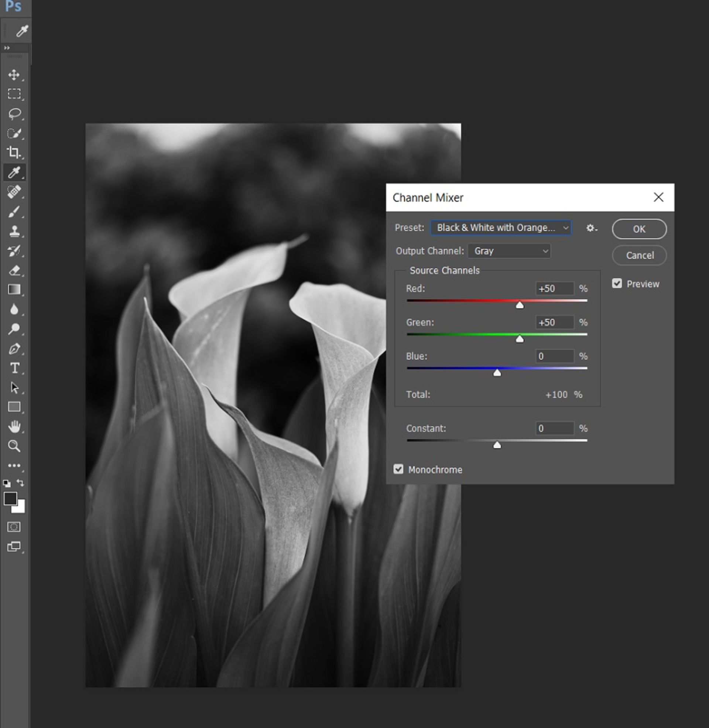Expand the toolbar double-arrow
Image resolution: width=709 pixels, height=728 pixels.
point(7,48)
